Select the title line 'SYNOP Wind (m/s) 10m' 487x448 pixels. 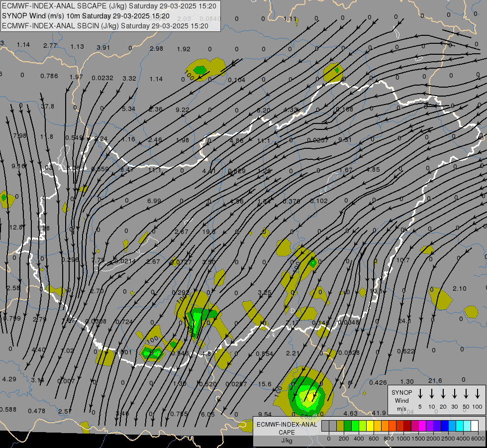(86, 16)
